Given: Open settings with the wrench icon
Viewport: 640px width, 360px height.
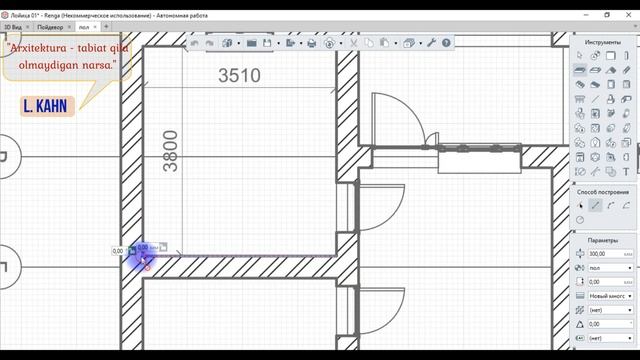Looking at the screenshot, I should tap(431, 42).
